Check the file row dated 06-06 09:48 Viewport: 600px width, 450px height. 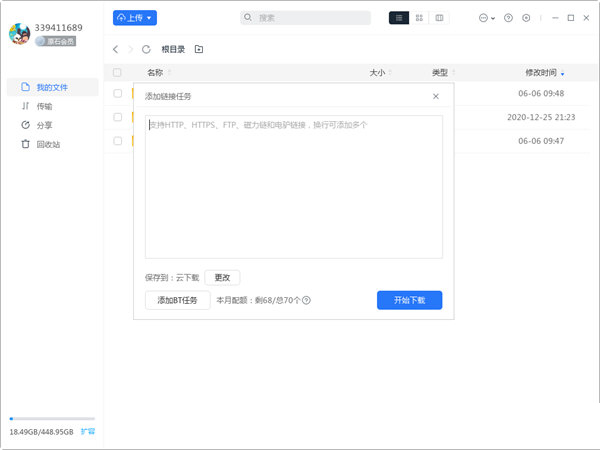tap(117, 93)
